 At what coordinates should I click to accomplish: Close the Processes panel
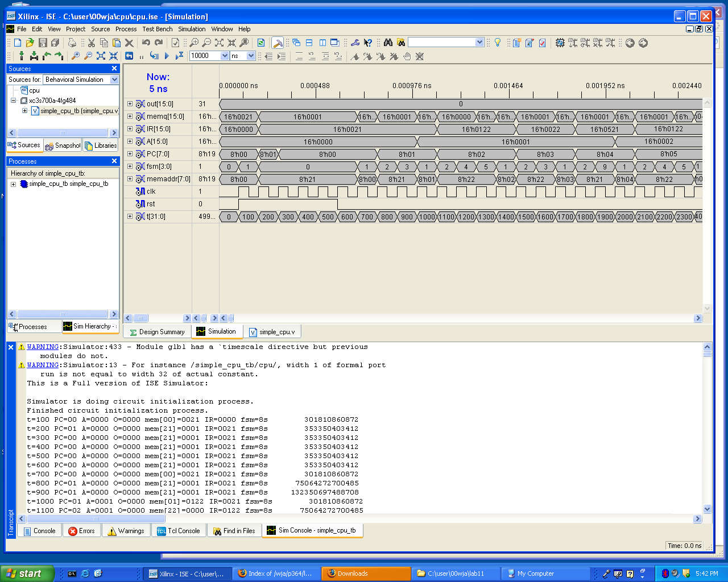pyautogui.click(x=114, y=161)
